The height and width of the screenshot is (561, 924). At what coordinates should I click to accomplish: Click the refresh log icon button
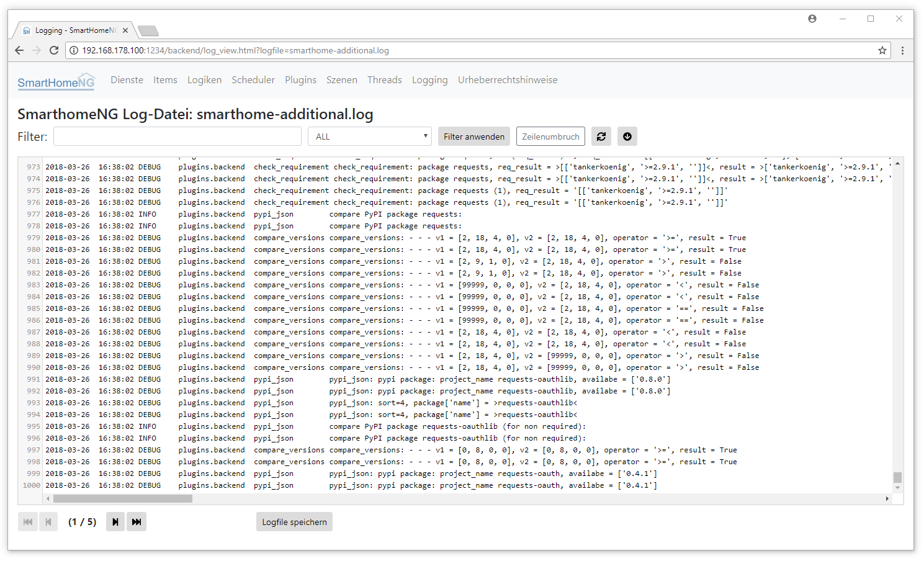tap(601, 137)
